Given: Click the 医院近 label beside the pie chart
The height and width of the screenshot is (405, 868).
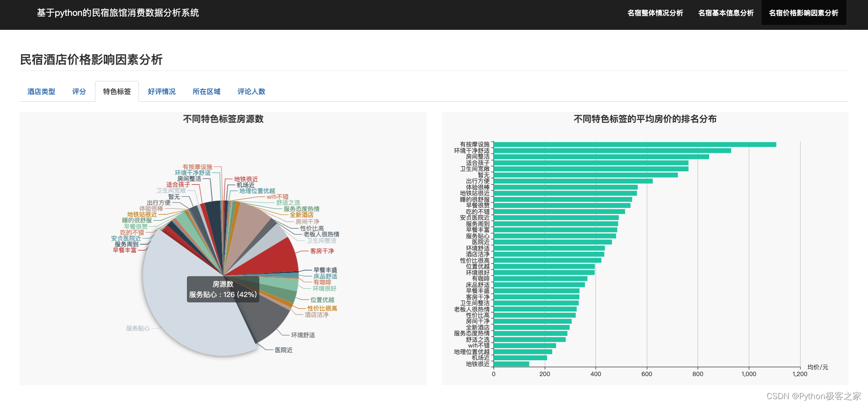Looking at the screenshot, I should click(x=283, y=350).
